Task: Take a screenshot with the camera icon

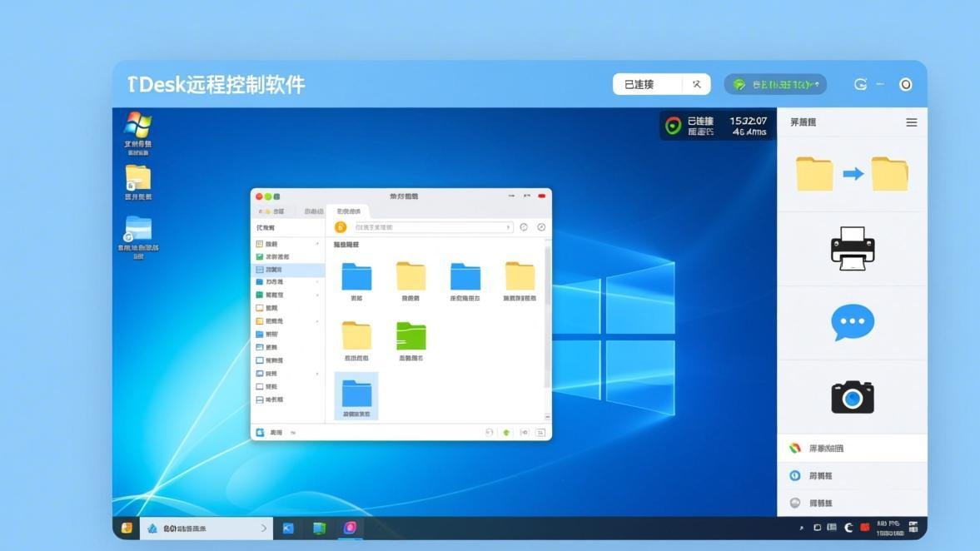Action: tap(853, 397)
